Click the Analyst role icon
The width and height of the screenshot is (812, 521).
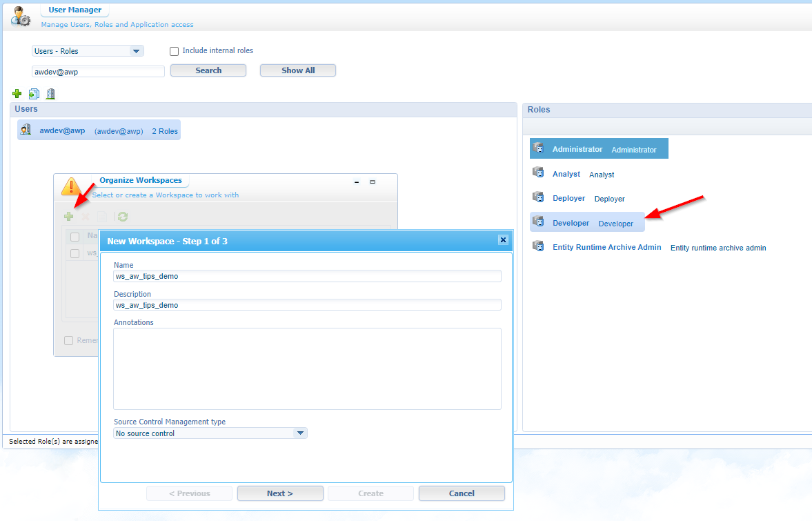point(539,173)
